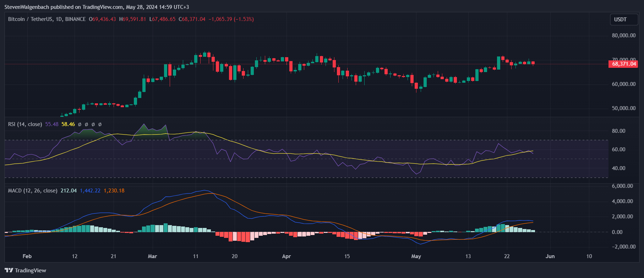The image size is (644, 278).
Task: Click the high value H69,591.81
Action: click(132, 19)
